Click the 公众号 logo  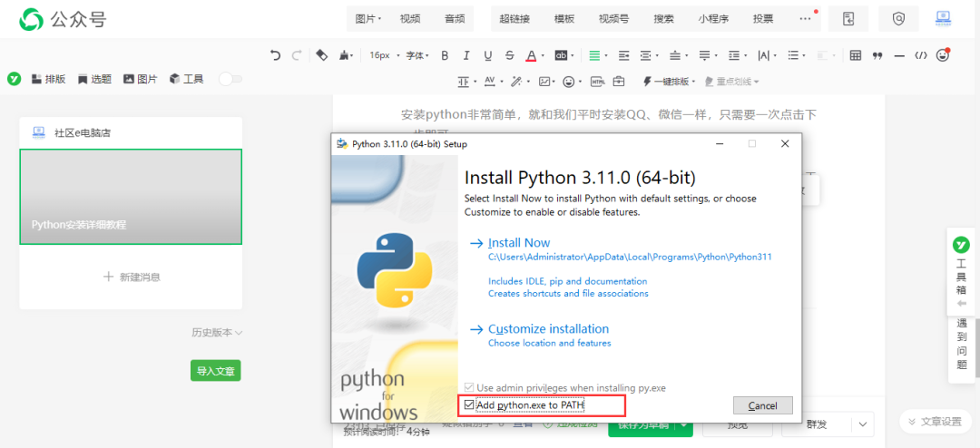tap(64, 19)
